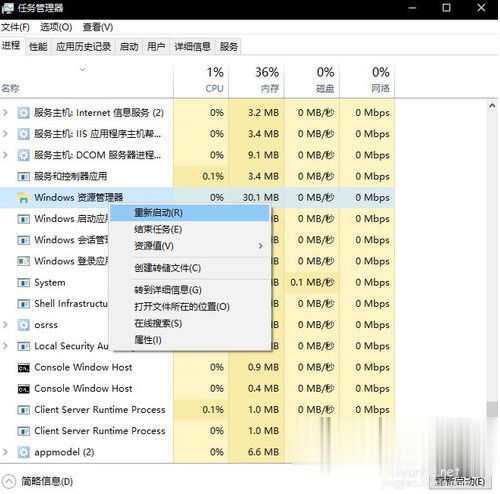Click the System process icon

coord(23,283)
